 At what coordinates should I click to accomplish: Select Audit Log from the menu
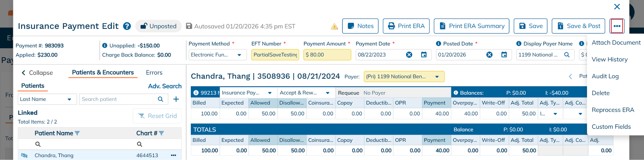605,76
